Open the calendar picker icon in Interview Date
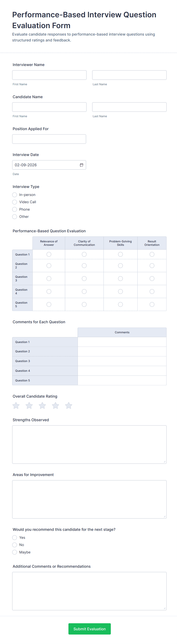This screenshot has width=177, height=644. 81,165
